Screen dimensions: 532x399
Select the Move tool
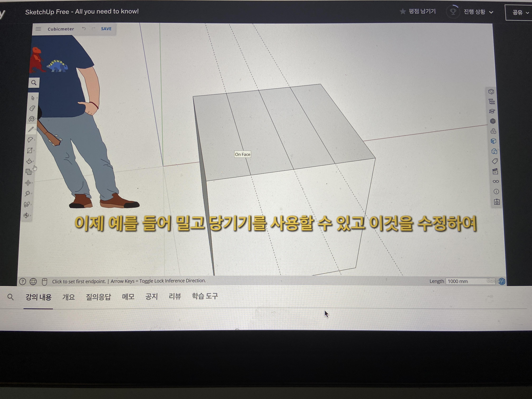pos(28,183)
